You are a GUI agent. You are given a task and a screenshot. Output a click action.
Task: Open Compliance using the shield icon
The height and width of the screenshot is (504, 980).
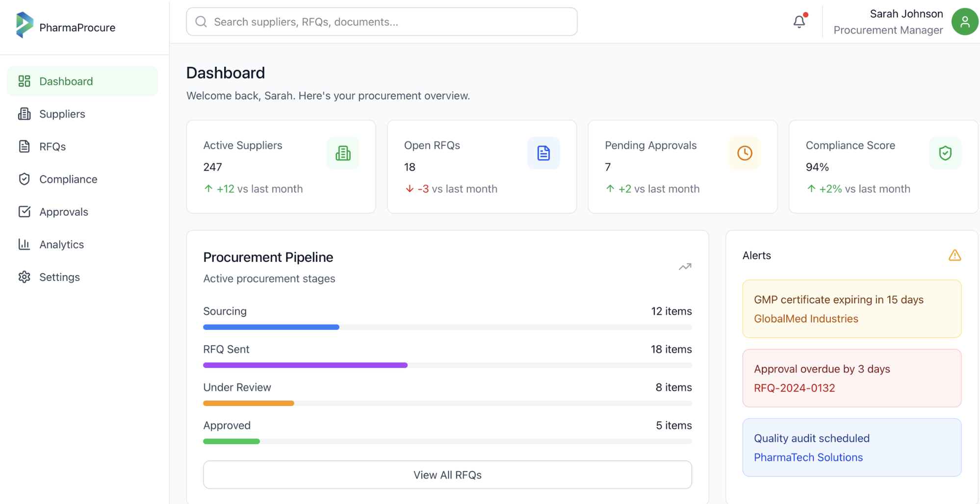coord(24,179)
